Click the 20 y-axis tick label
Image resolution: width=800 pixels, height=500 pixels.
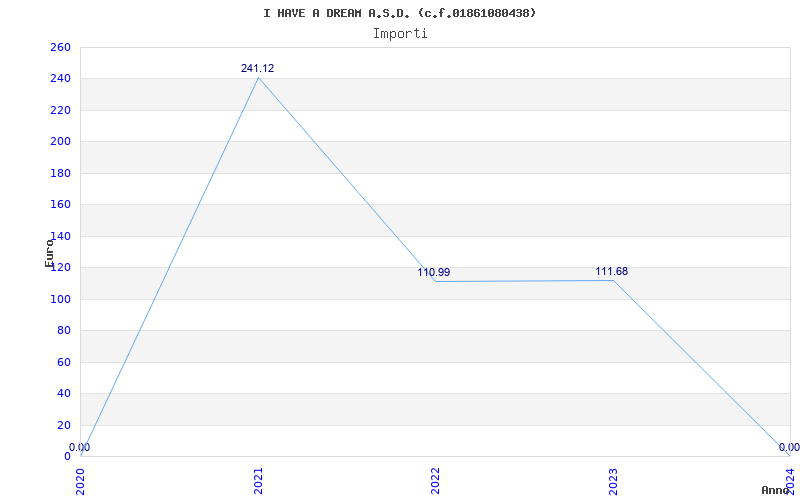64,425
